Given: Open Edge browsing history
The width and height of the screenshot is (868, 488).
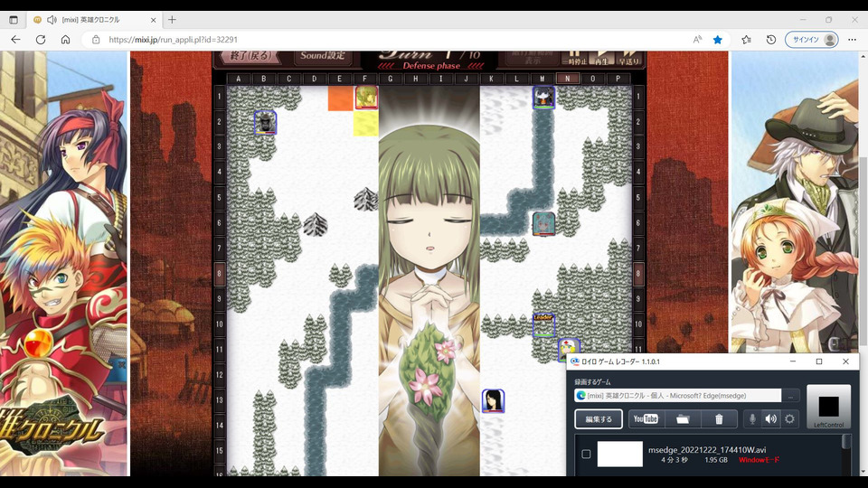Looking at the screenshot, I should tap(771, 40).
